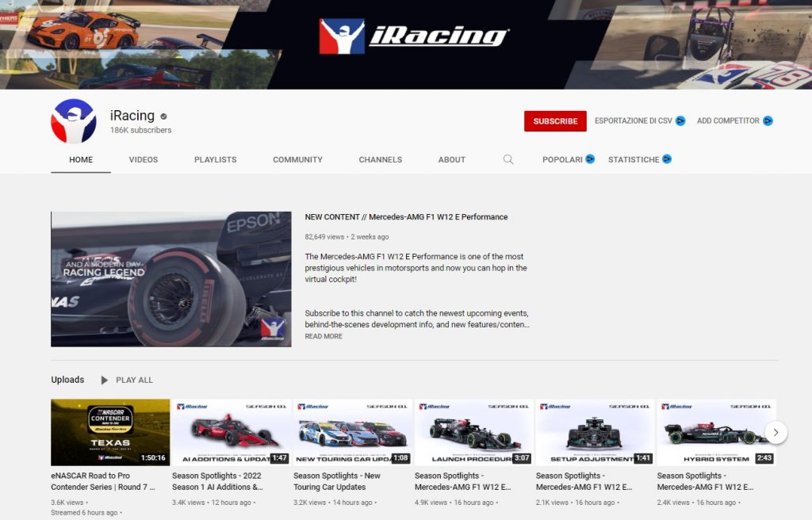Open eNASCAR Road to Pro Contender Series title
Screen dimensions: 812x520
point(103,481)
